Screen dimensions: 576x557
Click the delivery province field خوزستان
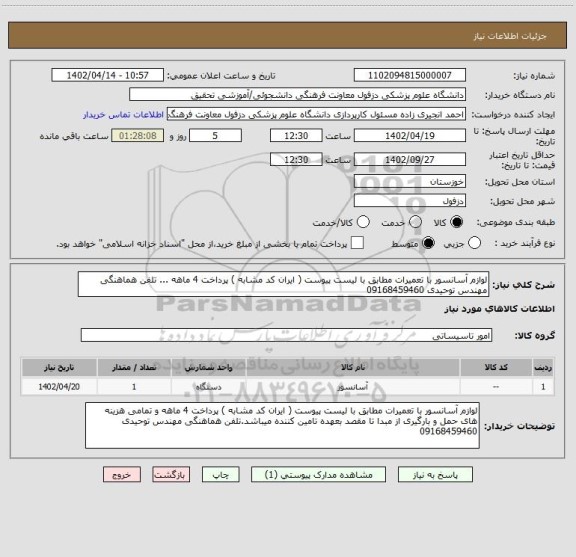(410, 182)
